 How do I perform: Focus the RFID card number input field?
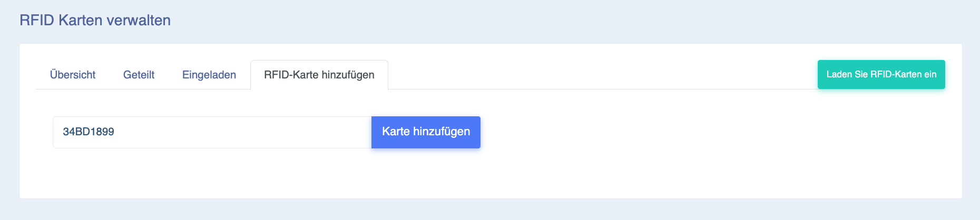click(x=212, y=132)
